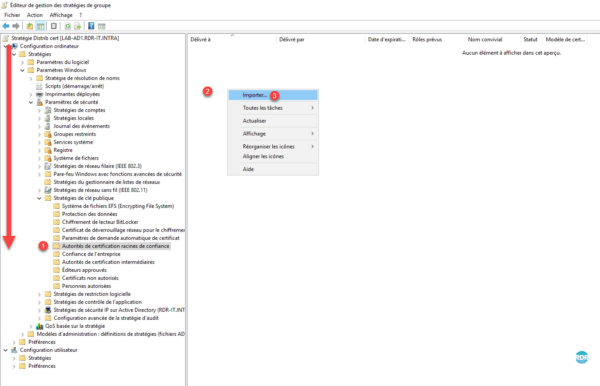Sort by the Nom convivial column header

tap(493, 39)
